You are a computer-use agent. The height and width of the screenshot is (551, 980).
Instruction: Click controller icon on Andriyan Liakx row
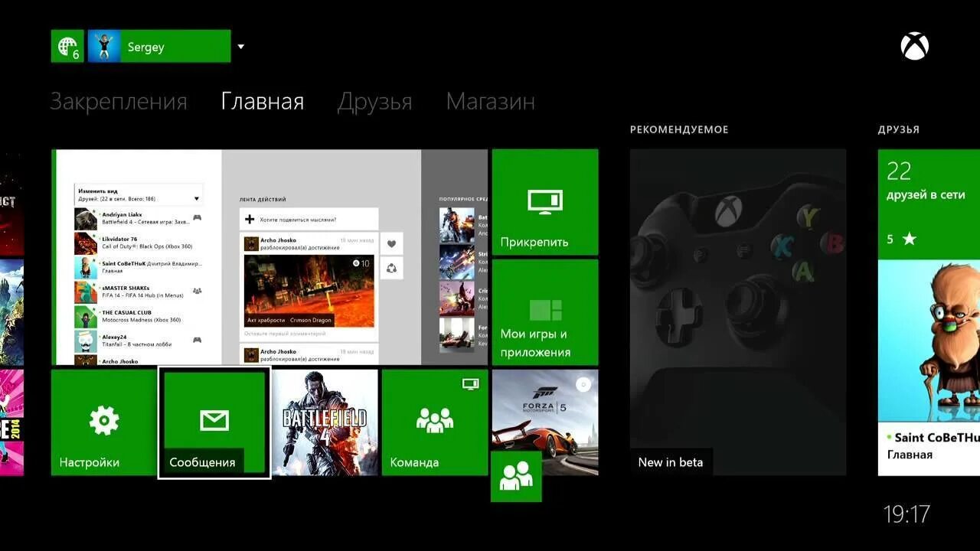point(197,217)
